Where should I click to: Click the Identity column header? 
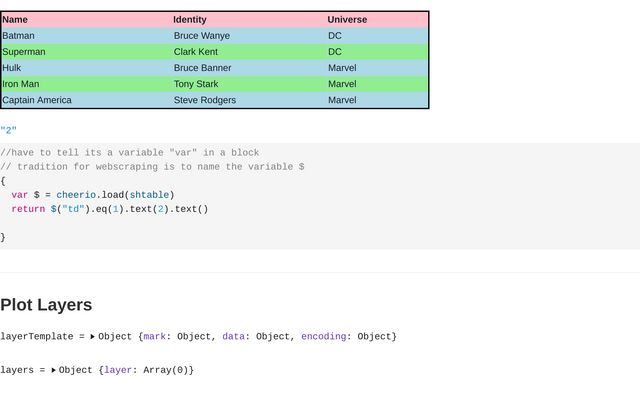point(190,20)
